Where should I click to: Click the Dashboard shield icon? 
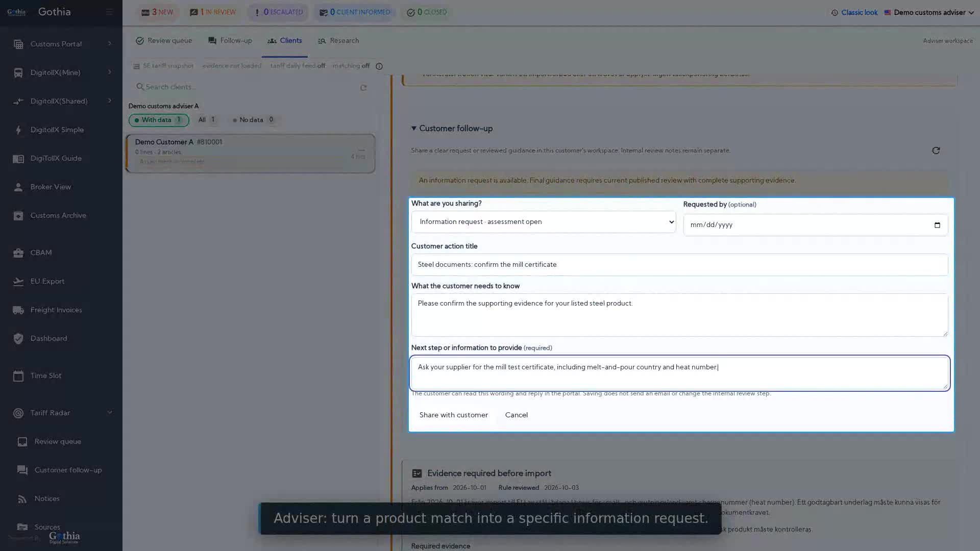pyautogui.click(x=18, y=339)
